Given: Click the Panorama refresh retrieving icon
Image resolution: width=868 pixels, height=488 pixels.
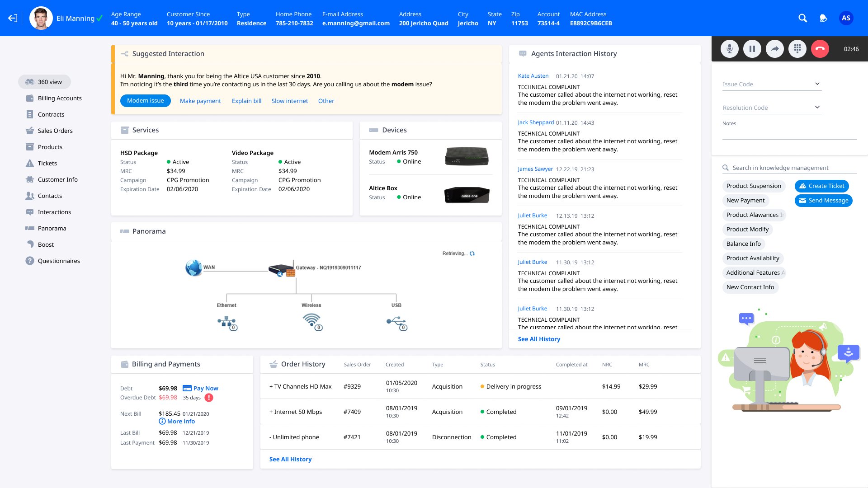Looking at the screenshot, I should 472,253.
